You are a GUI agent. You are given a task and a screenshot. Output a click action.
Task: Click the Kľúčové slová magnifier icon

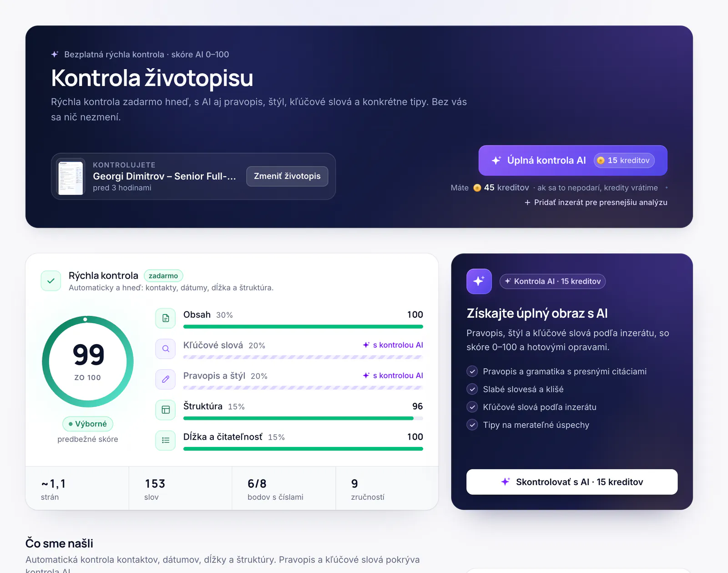pyautogui.click(x=166, y=349)
